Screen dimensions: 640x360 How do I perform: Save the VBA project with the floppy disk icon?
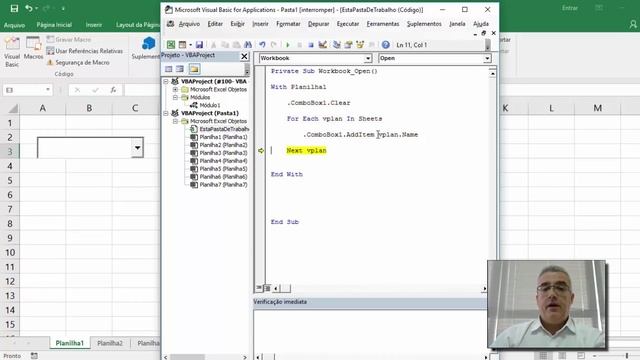tap(199, 44)
